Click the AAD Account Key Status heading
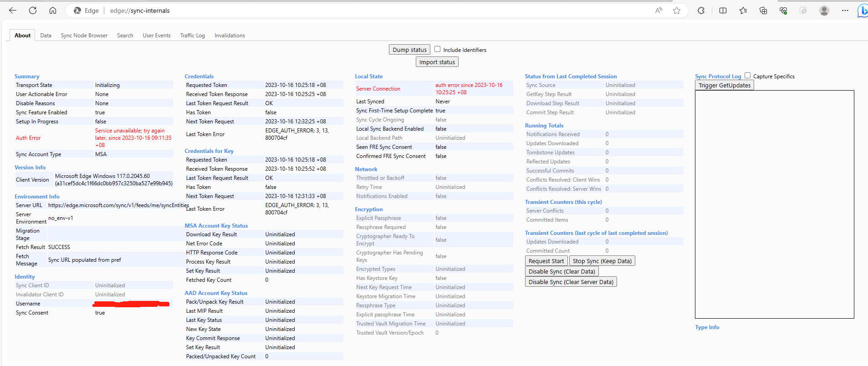This screenshot has height=366, width=868. click(216, 293)
